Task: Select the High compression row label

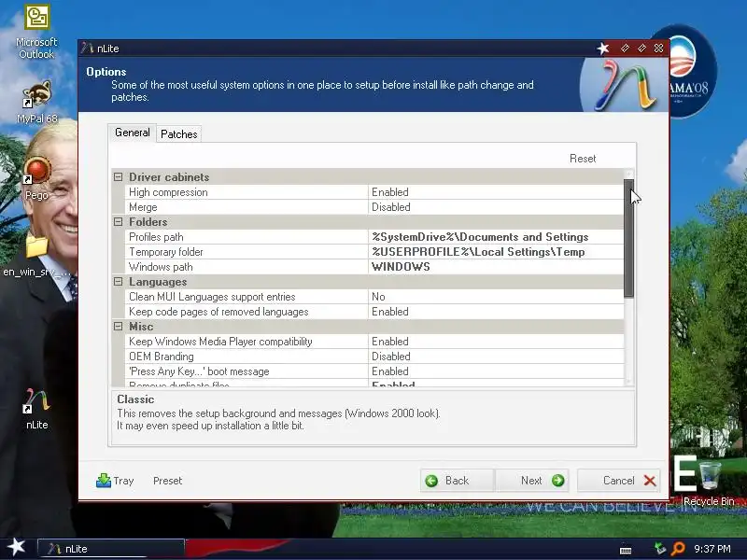Action: point(168,192)
